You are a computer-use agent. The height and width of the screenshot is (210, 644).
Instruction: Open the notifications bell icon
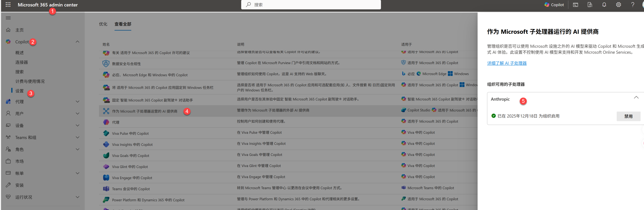(x=604, y=5)
